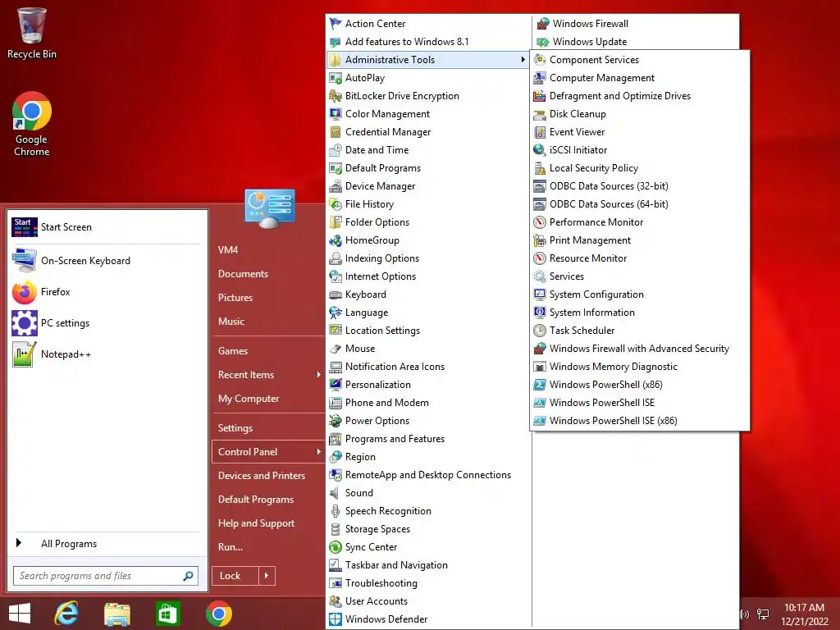Screen dimensions: 840x630
Task: Click the Windows Defender shield icon
Action: 336,619
